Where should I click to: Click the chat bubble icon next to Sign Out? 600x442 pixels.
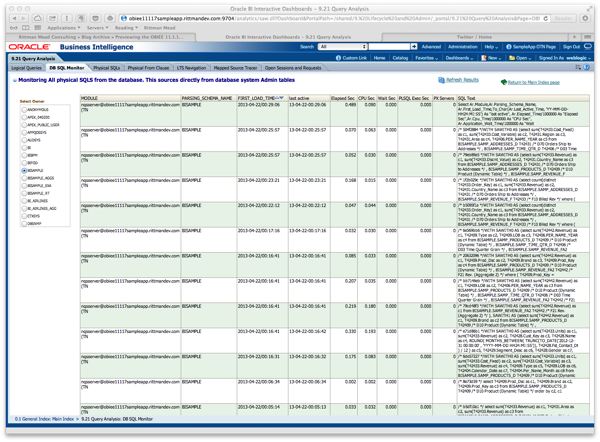(587, 46)
